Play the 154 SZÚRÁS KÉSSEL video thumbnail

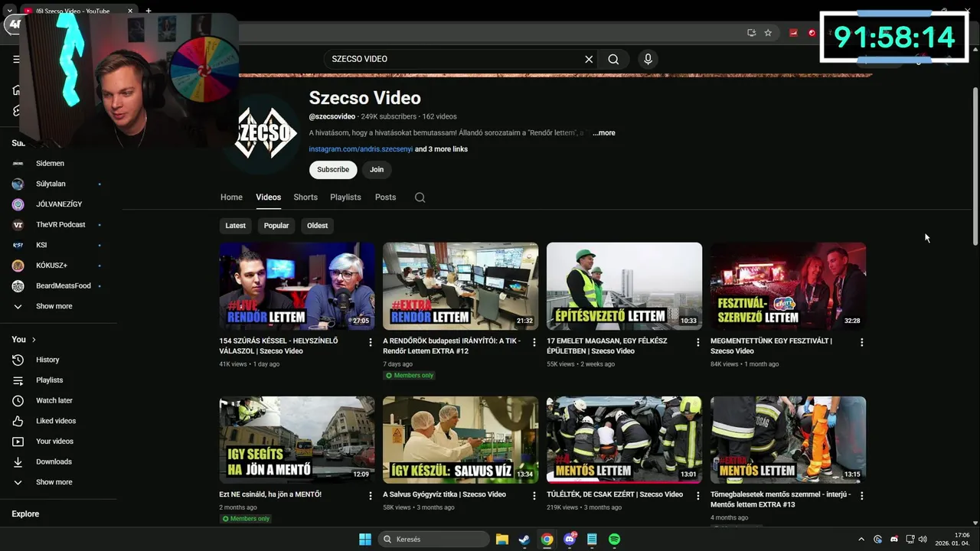tap(297, 286)
